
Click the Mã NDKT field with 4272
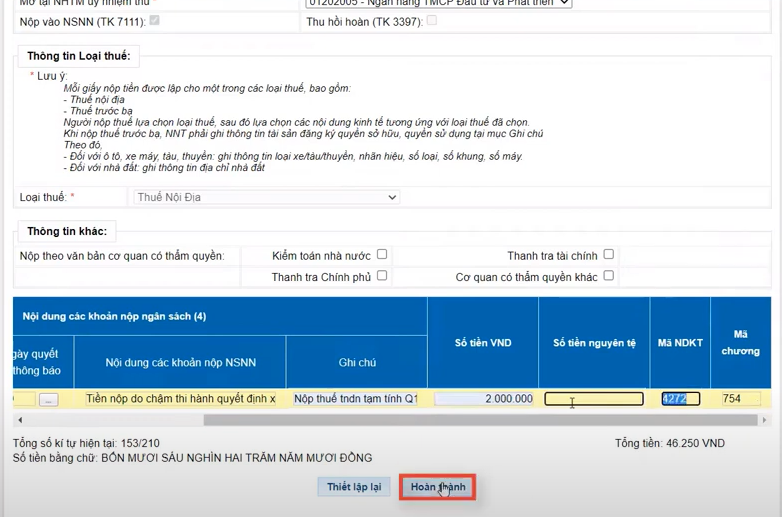681,399
